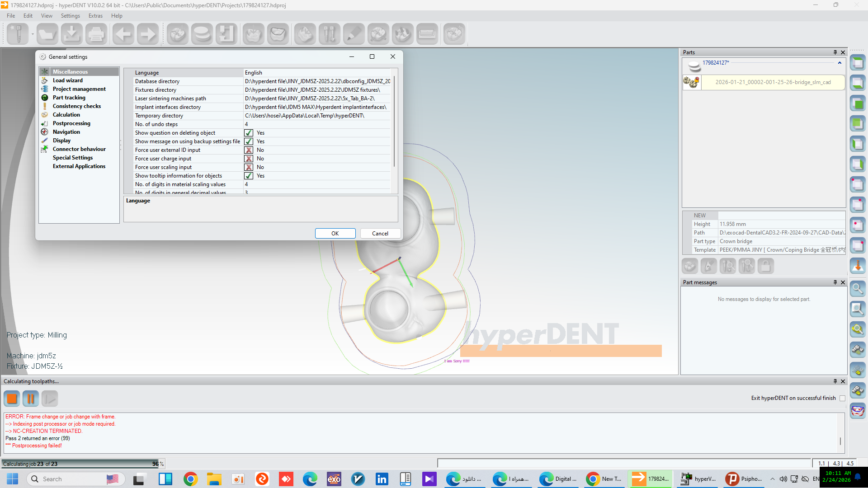This screenshot has width=868, height=488.
Task: Pause the toolpath calculation
Action: 31,399
